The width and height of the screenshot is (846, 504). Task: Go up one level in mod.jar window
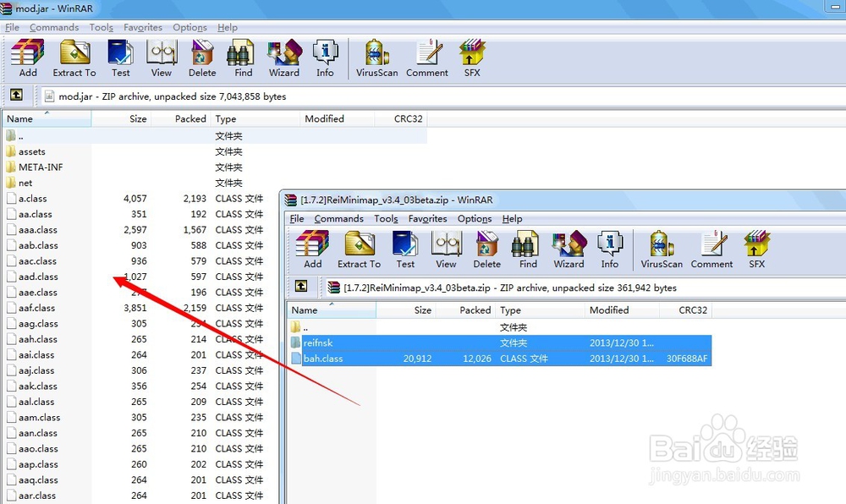click(17, 96)
